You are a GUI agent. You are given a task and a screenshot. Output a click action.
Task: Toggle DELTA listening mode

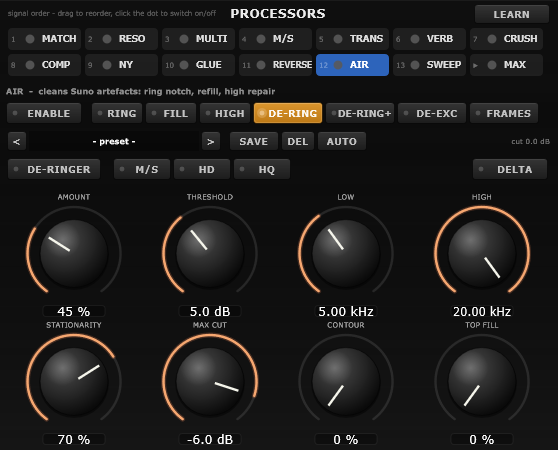tap(510, 169)
